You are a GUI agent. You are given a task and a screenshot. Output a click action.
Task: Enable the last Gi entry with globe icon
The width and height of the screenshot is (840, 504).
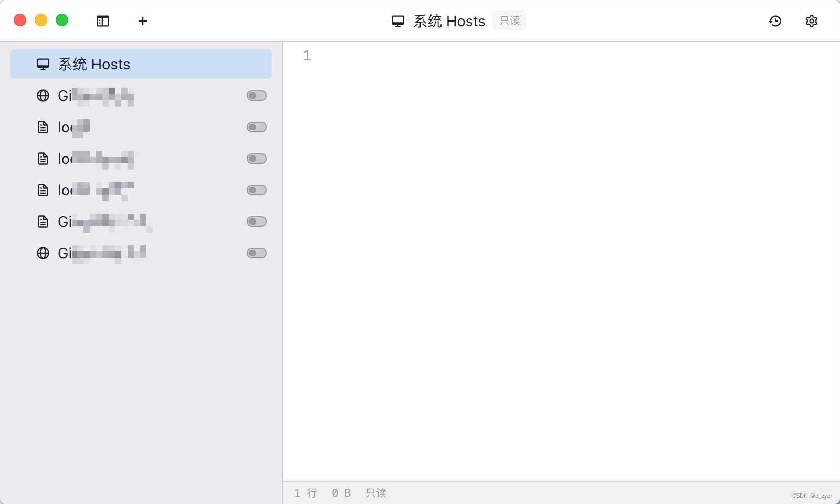point(257,253)
